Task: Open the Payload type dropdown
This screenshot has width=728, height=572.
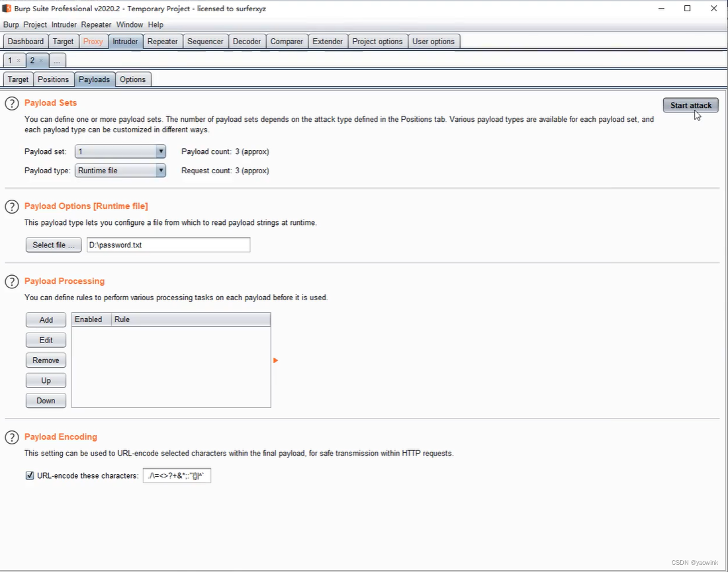Action: [x=120, y=171]
